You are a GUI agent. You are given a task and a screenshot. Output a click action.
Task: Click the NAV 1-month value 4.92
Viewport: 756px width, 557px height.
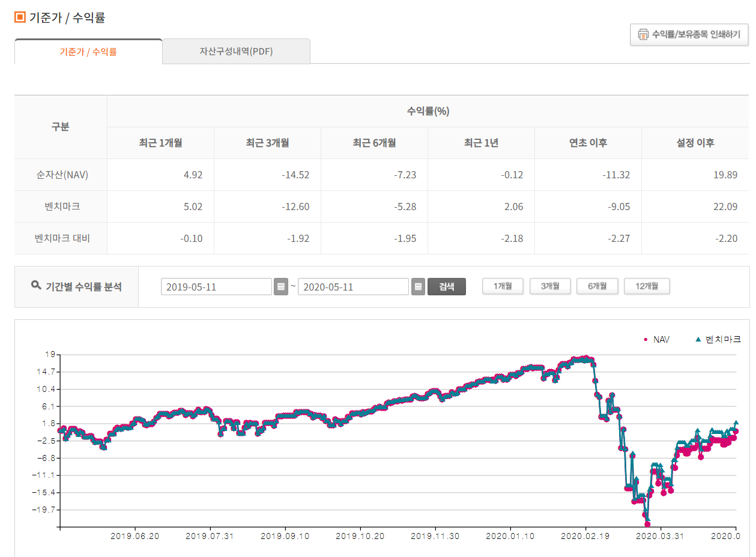tap(193, 175)
